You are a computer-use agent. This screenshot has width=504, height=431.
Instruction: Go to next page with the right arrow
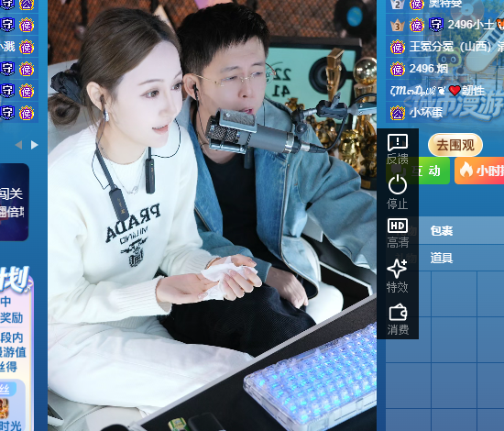35,145
